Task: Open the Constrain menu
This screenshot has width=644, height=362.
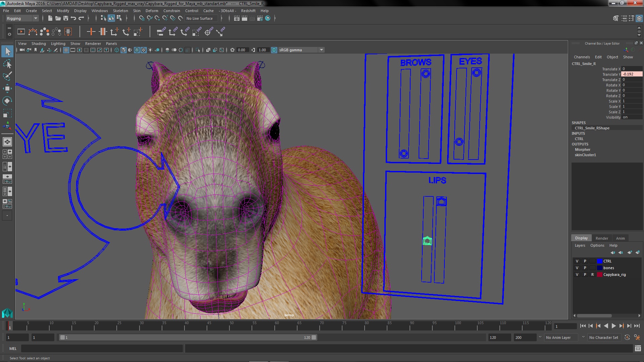Action: click(x=172, y=11)
